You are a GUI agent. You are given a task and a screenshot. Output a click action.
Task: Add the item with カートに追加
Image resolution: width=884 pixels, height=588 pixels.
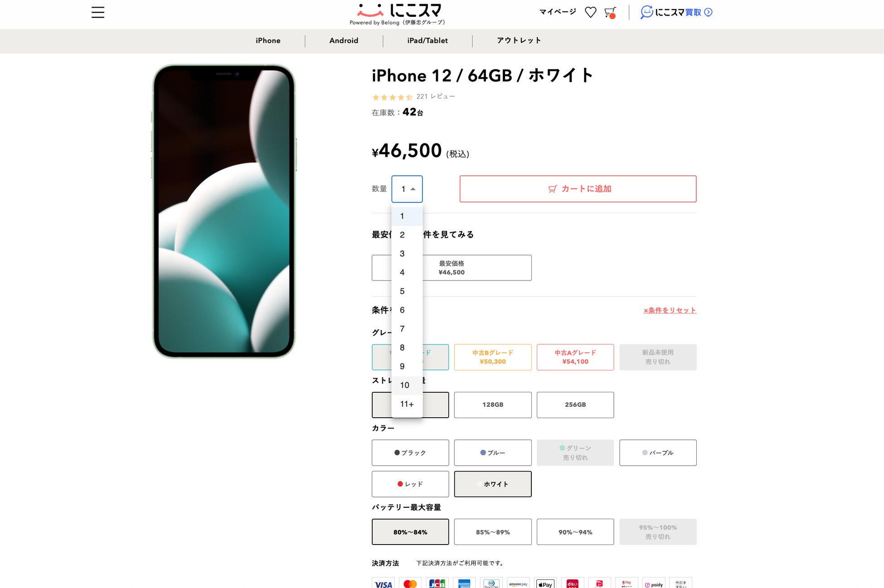point(578,189)
